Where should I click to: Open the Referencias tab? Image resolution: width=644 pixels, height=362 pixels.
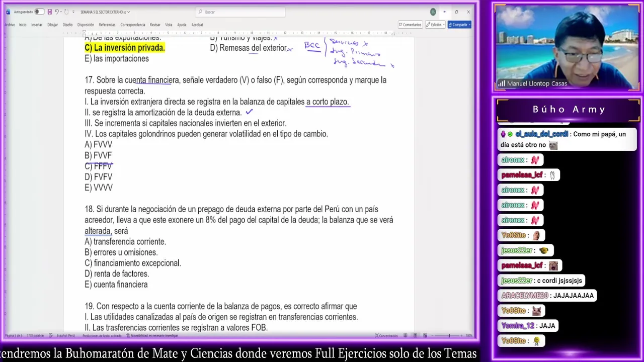point(107,25)
